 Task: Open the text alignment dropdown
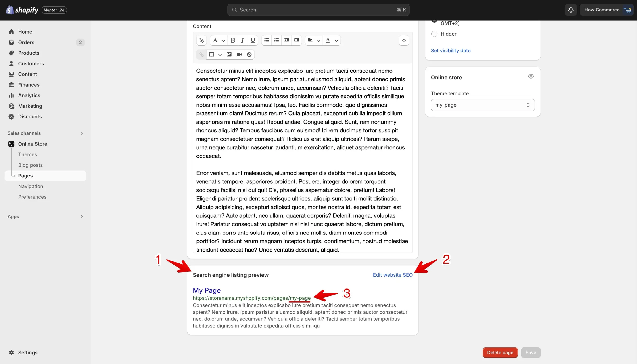[314, 40]
